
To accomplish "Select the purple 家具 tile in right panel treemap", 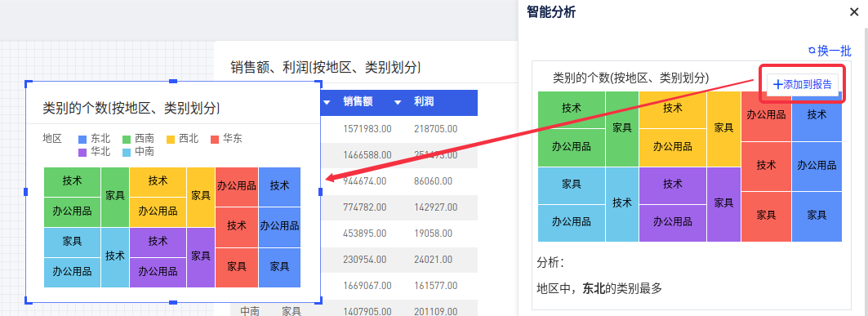I will click(723, 204).
